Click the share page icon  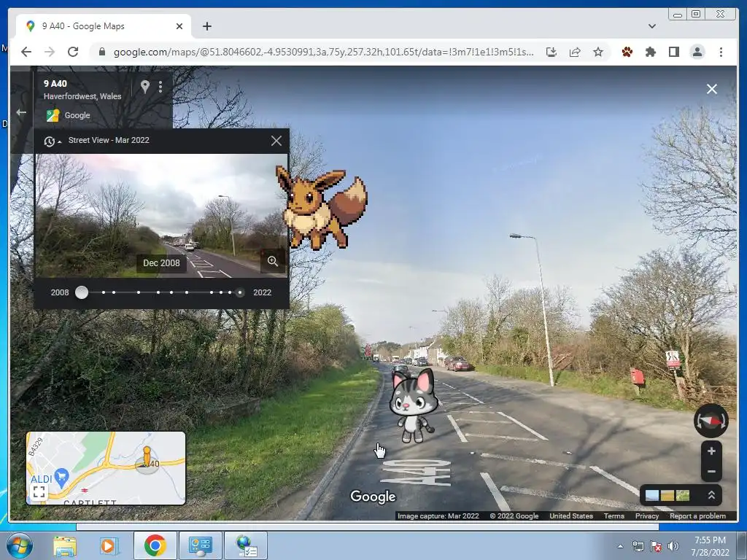[x=575, y=52]
